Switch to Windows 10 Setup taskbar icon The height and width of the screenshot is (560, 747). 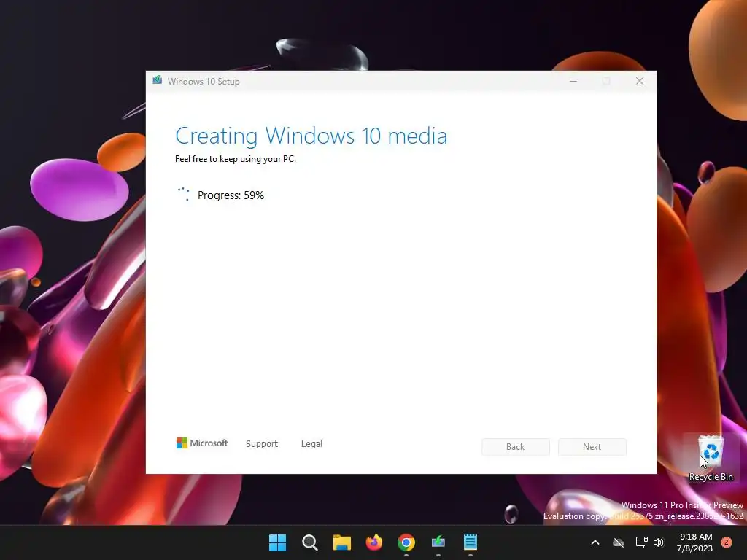pyautogui.click(x=438, y=542)
